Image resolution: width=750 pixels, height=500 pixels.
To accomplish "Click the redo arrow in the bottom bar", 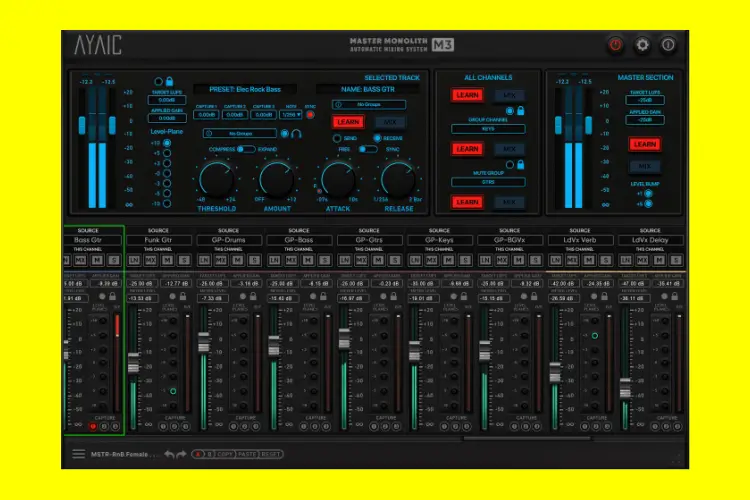I will 181,454.
